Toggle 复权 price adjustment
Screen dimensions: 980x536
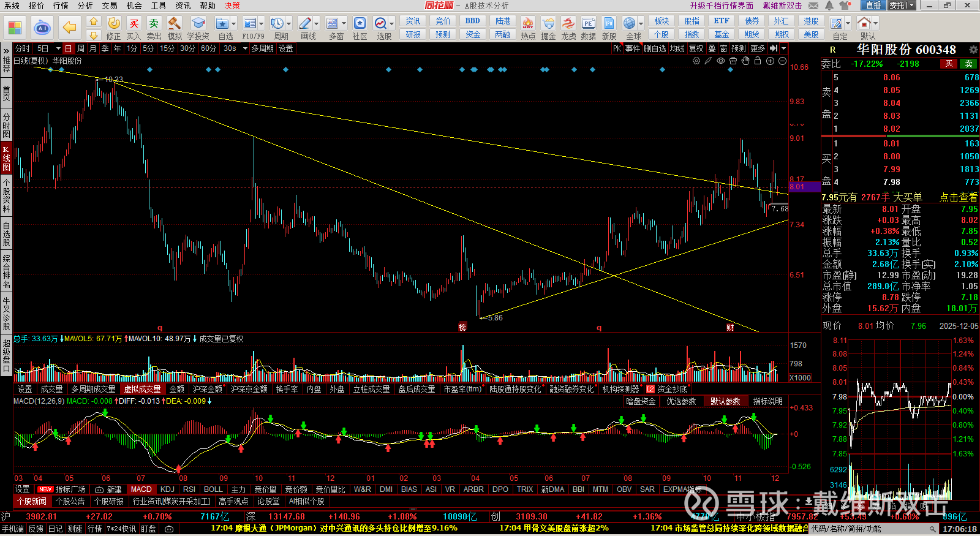coord(696,48)
